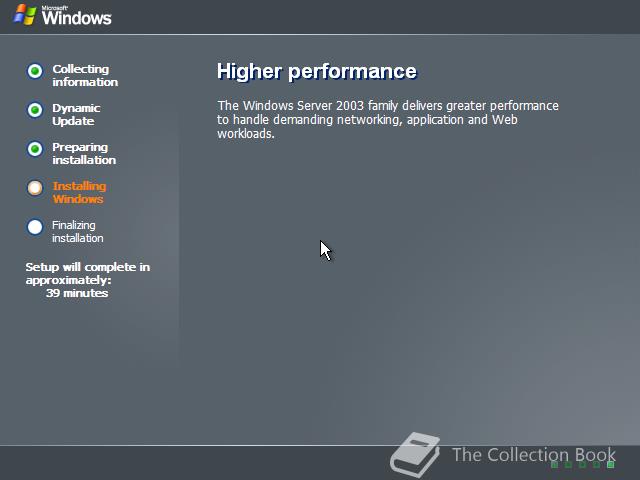The image size is (640, 480).
Task: Click the Installing Windows step indicator
Action: [x=35, y=188]
